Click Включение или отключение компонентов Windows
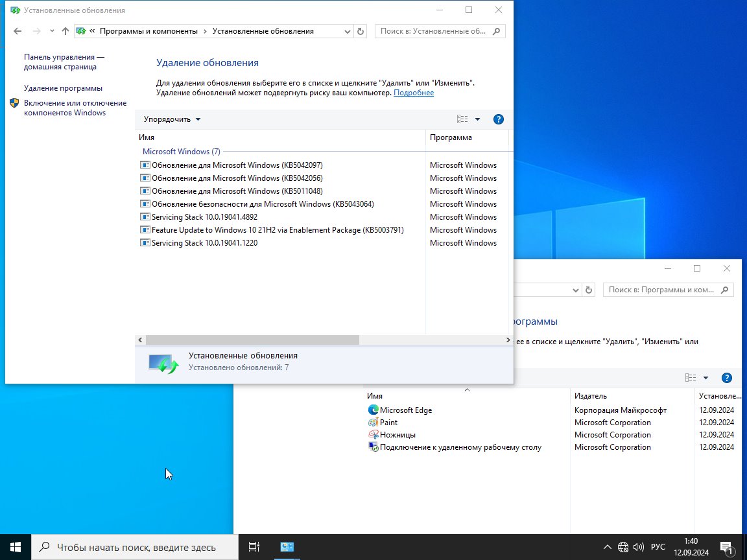The image size is (747, 560). click(x=75, y=108)
